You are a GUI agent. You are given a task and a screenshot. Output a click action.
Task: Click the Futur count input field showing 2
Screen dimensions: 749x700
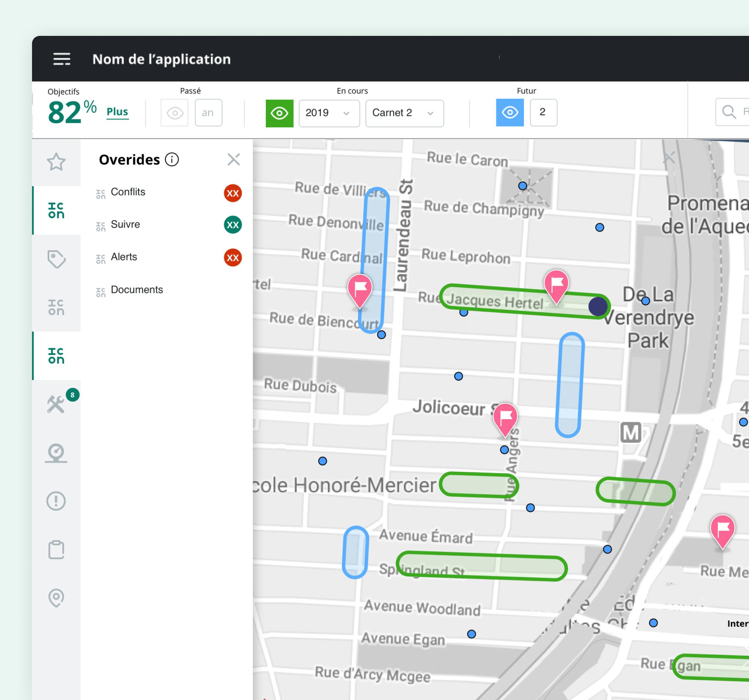point(543,111)
